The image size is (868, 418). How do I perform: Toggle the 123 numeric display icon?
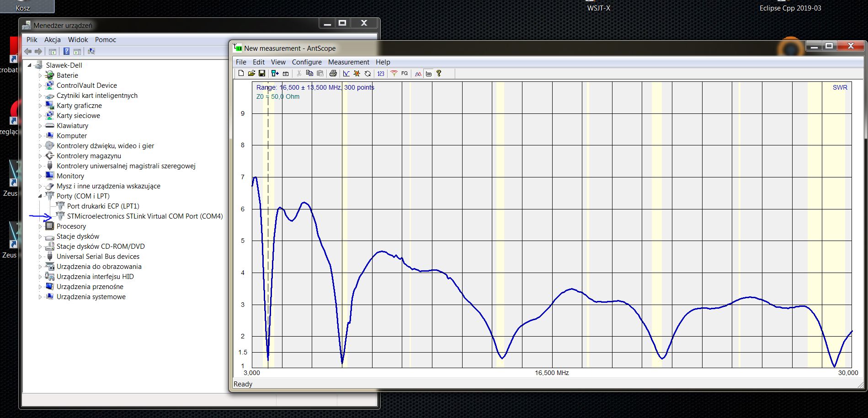381,73
